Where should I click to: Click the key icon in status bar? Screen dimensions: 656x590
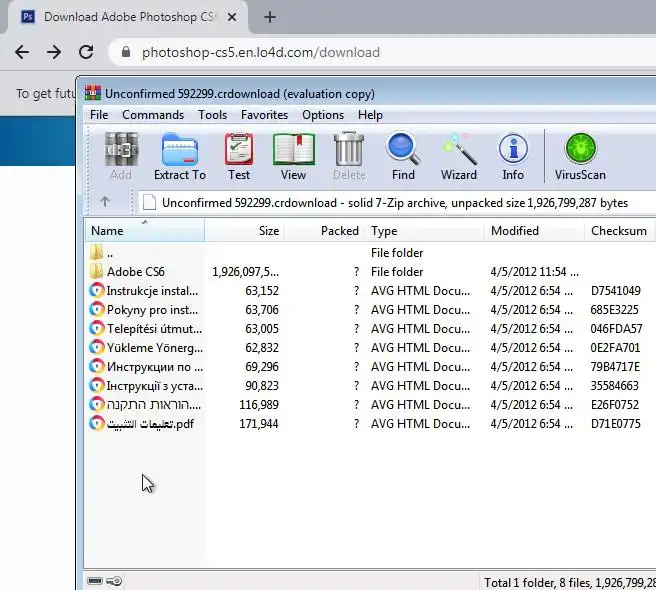click(x=114, y=581)
